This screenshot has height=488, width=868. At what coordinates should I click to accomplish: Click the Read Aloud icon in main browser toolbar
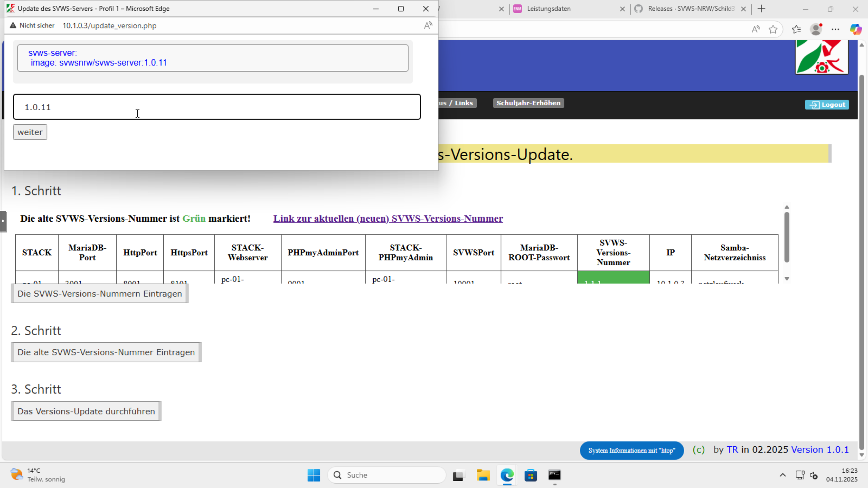pos(755,29)
